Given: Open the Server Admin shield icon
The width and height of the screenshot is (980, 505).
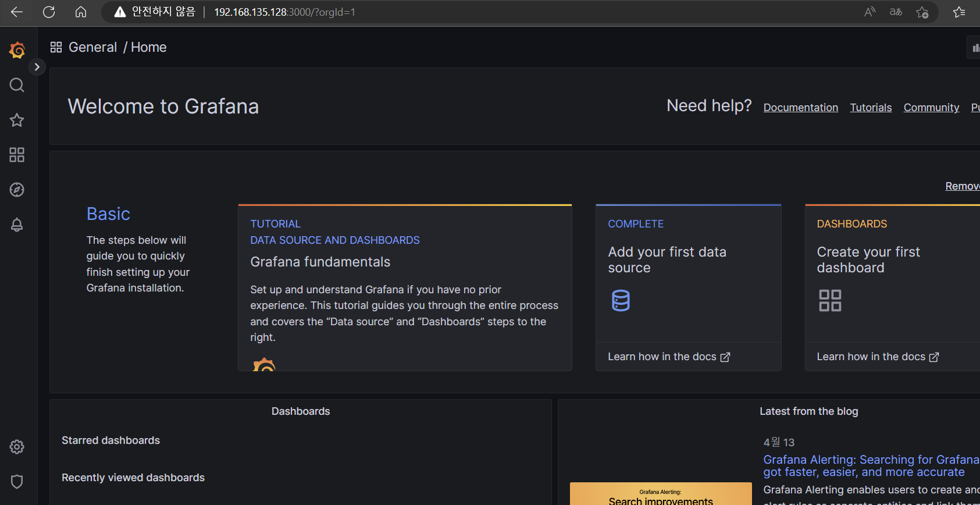Looking at the screenshot, I should [17, 482].
